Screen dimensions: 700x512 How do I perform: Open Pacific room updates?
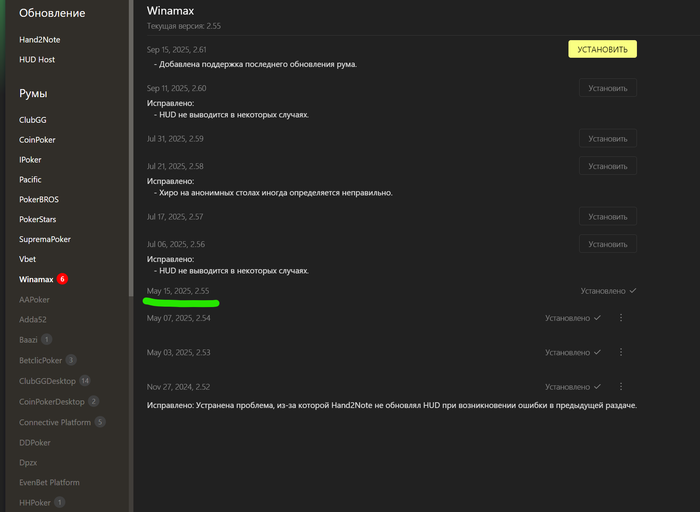click(x=30, y=179)
